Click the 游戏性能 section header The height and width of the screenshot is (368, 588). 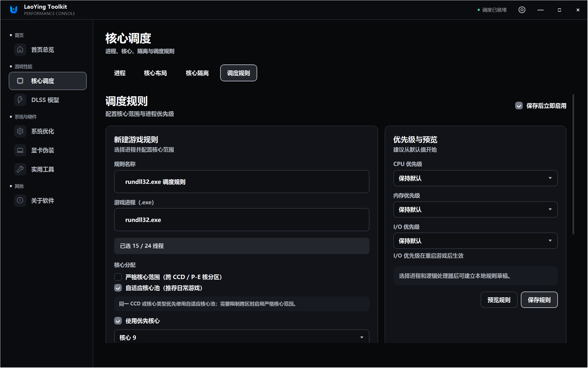click(23, 66)
